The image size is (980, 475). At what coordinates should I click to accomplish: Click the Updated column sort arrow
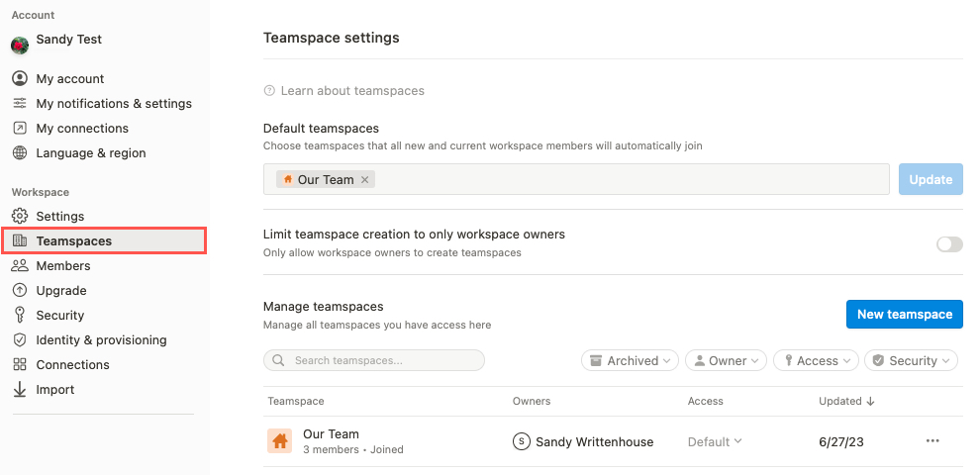pyautogui.click(x=870, y=401)
